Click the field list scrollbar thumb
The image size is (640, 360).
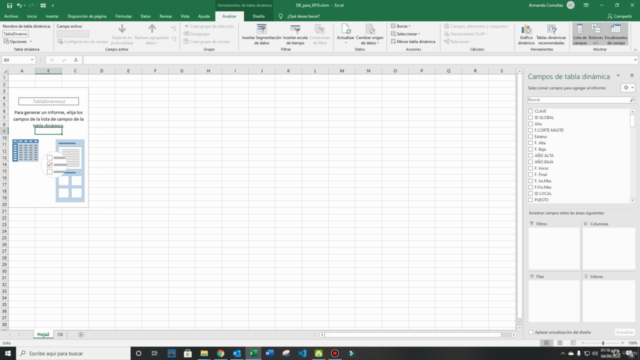[632, 121]
